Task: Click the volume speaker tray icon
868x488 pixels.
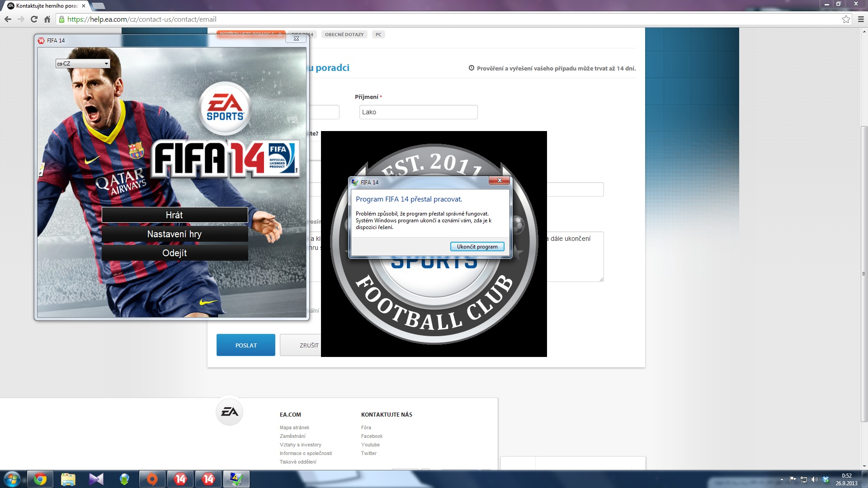Action: point(814,479)
